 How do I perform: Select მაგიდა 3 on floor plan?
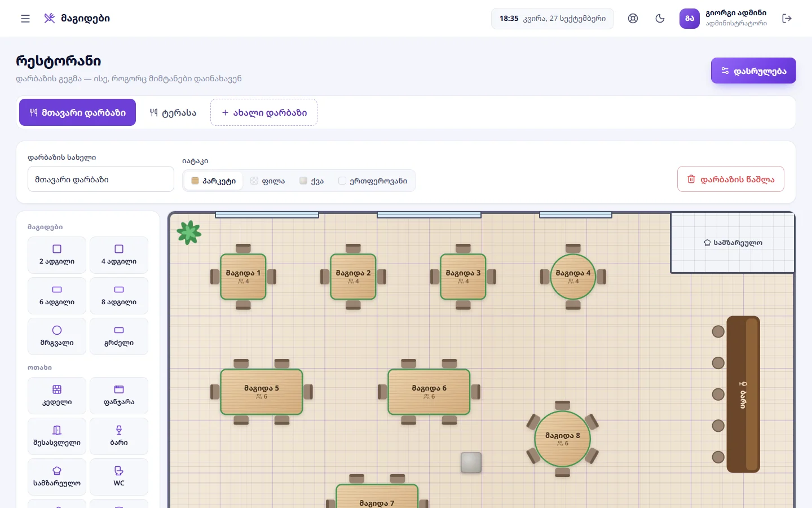click(463, 277)
